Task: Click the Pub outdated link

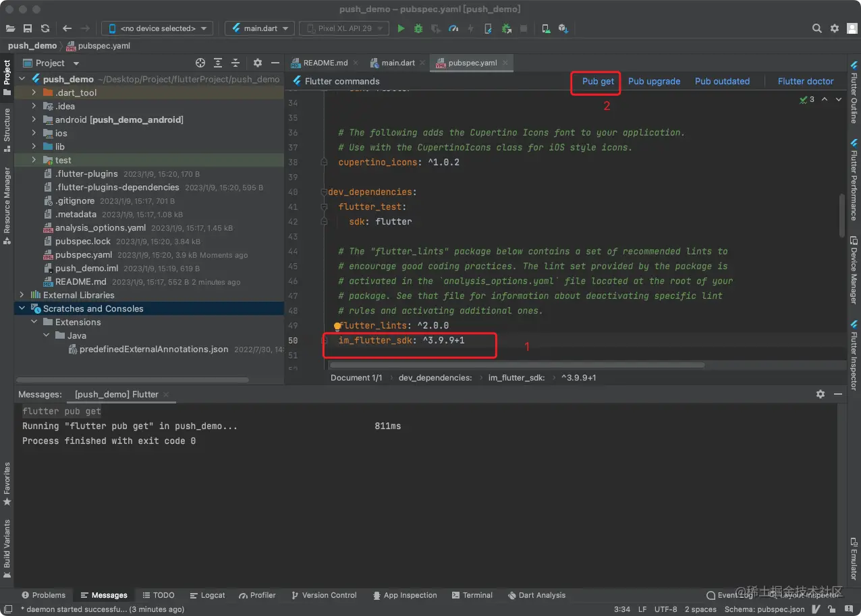Action: (x=722, y=81)
